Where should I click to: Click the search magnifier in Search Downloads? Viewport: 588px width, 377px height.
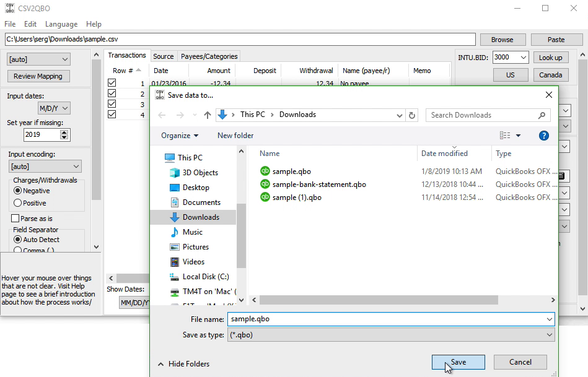click(x=542, y=115)
